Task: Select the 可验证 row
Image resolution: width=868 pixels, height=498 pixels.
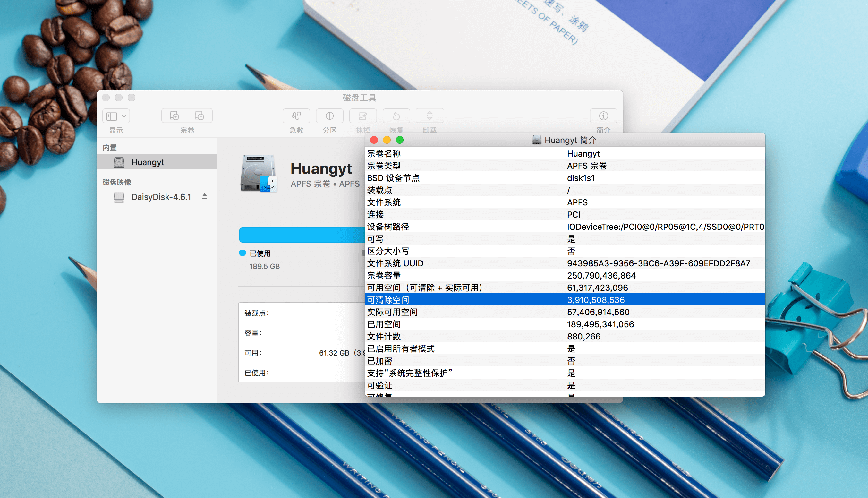Action: pos(565,385)
